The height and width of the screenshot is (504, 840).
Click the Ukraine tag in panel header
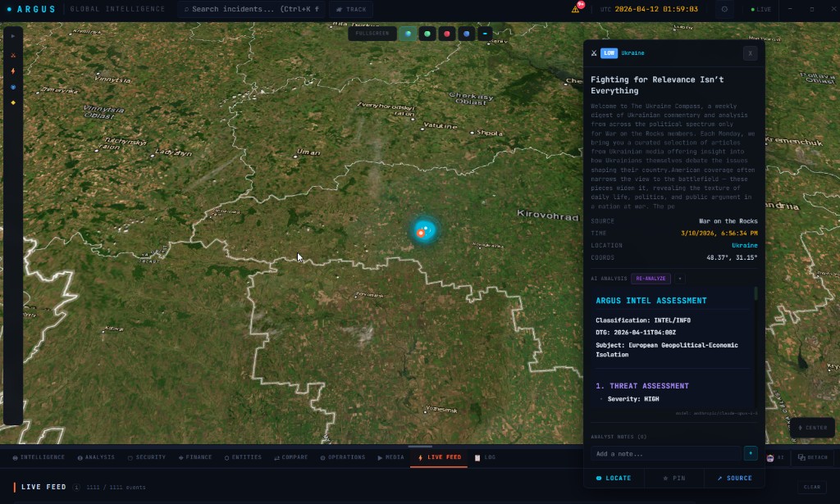[632, 53]
